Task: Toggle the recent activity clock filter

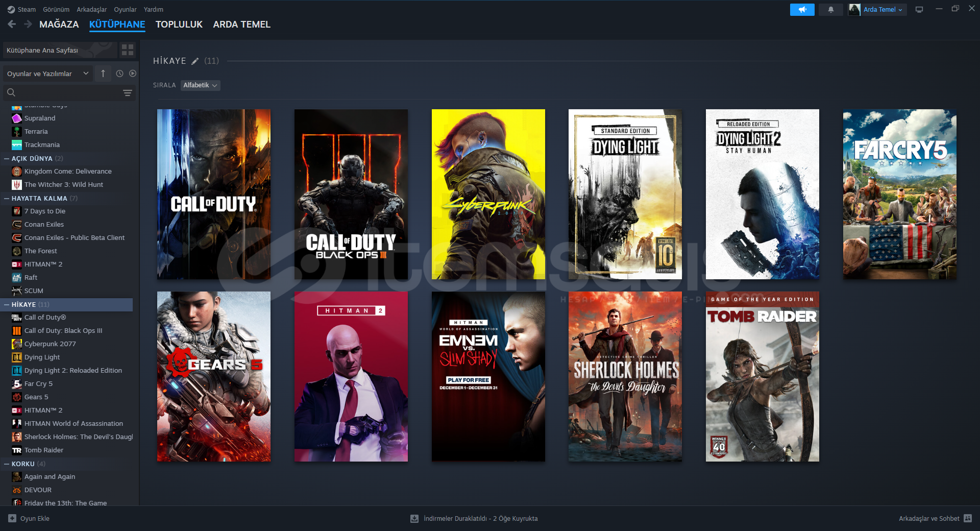Action: tap(119, 74)
